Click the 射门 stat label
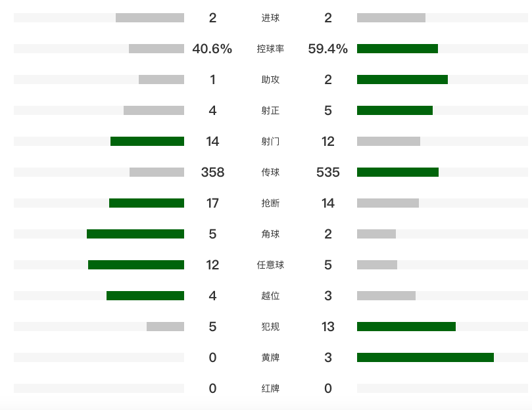532x410 pixels. pyautogui.click(x=270, y=141)
